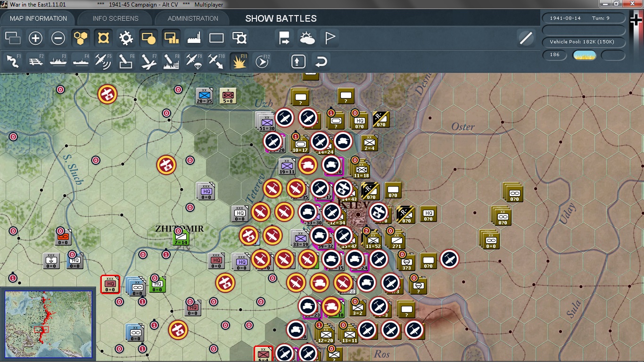Click the minimap overview thumbnail
The image size is (644, 362).
point(49,325)
